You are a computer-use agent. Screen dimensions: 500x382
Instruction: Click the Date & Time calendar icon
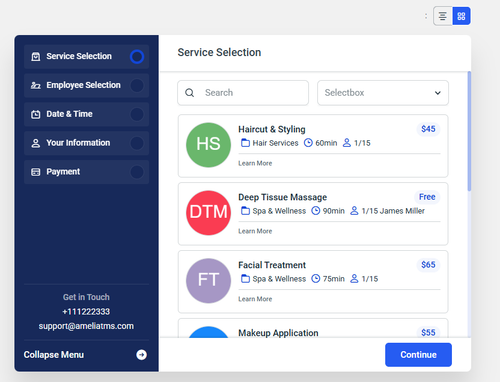tap(36, 114)
